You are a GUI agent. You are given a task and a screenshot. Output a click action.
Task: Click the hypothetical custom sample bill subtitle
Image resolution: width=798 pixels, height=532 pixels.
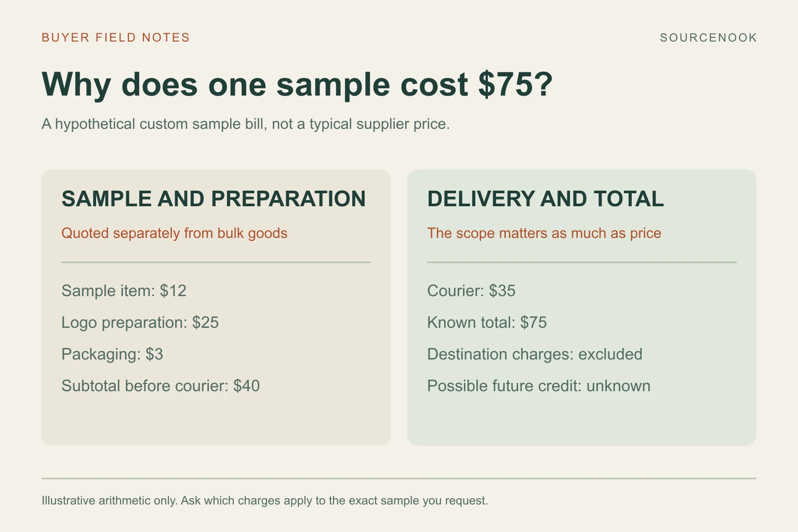point(245,124)
